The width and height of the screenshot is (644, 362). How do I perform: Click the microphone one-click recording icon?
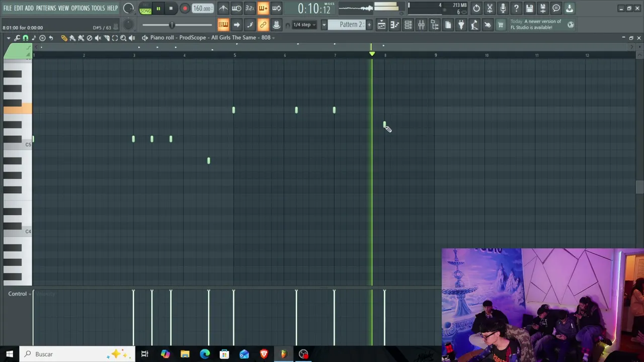[x=503, y=8]
